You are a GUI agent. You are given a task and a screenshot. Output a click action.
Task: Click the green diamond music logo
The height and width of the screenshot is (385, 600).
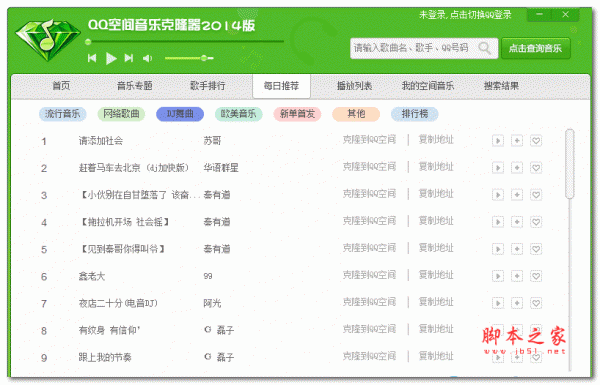(48, 41)
